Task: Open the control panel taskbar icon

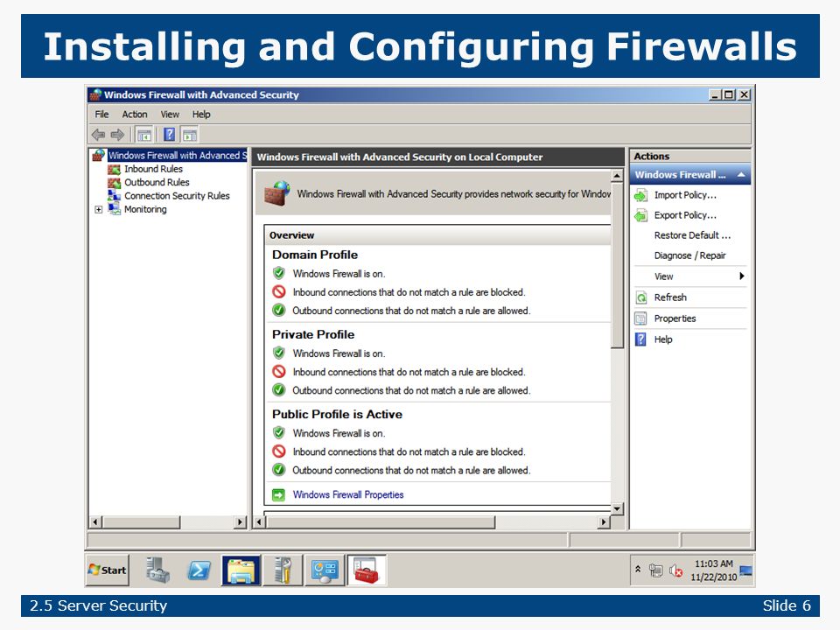Action: point(325,571)
